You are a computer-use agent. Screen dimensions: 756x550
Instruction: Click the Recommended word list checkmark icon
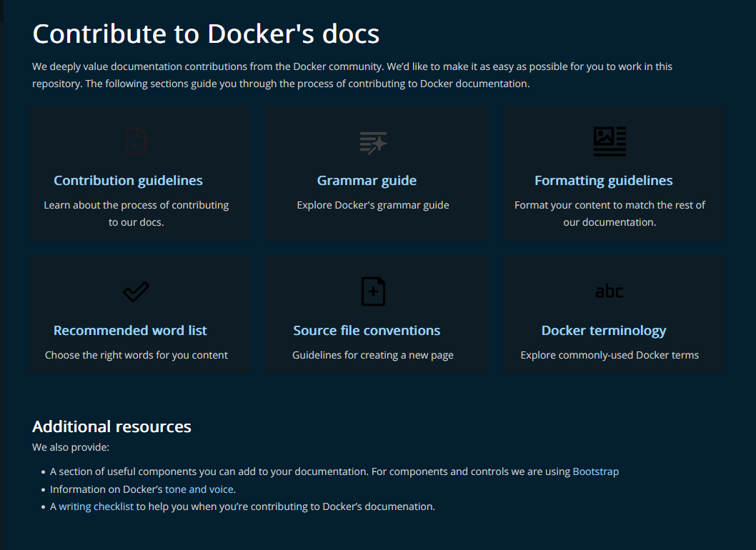[136, 291]
